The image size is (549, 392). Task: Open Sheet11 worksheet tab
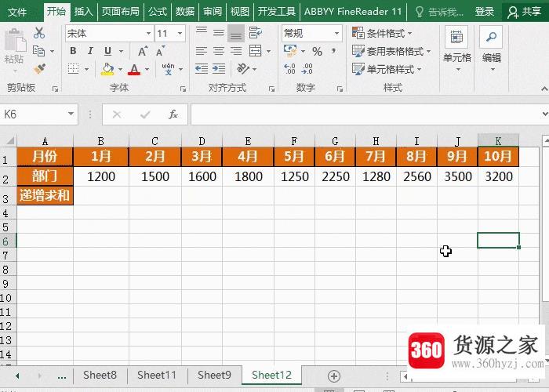pos(157,376)
